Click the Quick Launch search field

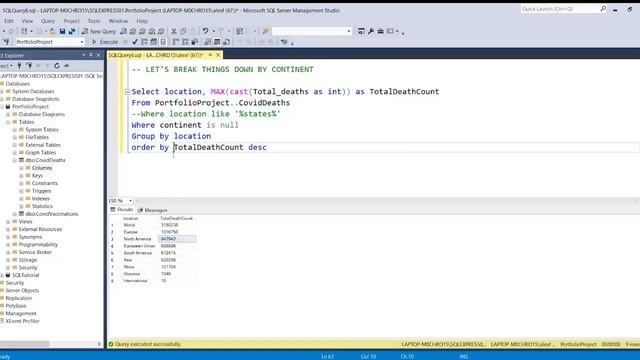click(560, 9)
